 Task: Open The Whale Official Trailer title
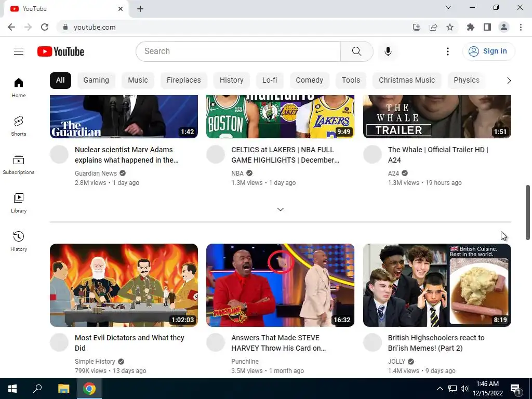[438, 155]
